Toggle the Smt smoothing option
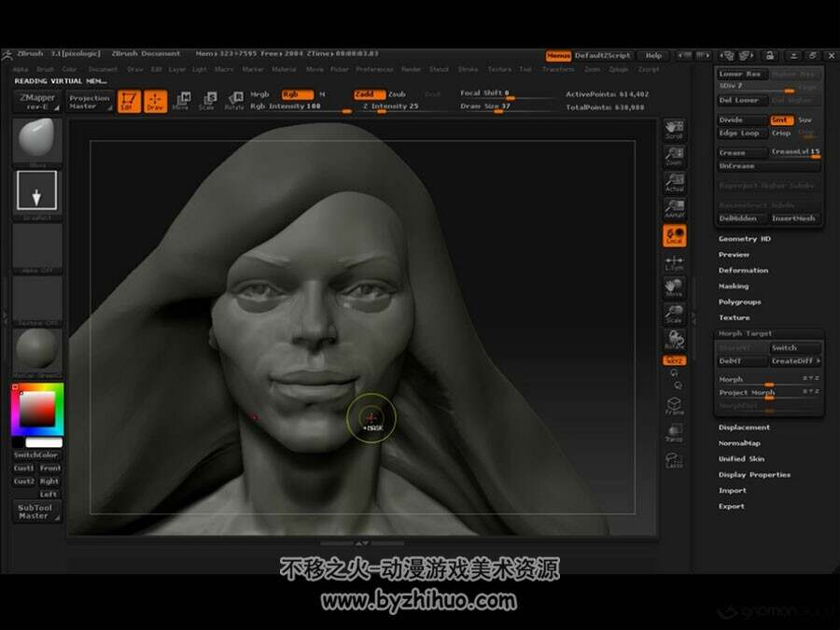The width and height of the screenshot is (840, 630). click(781, 120)
